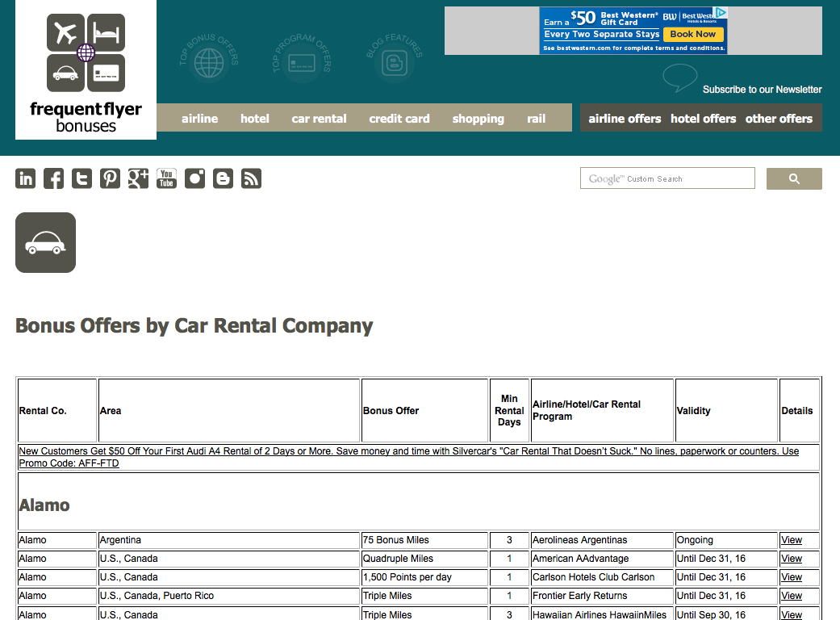Open the hotel offers tab

click(703, 119)
